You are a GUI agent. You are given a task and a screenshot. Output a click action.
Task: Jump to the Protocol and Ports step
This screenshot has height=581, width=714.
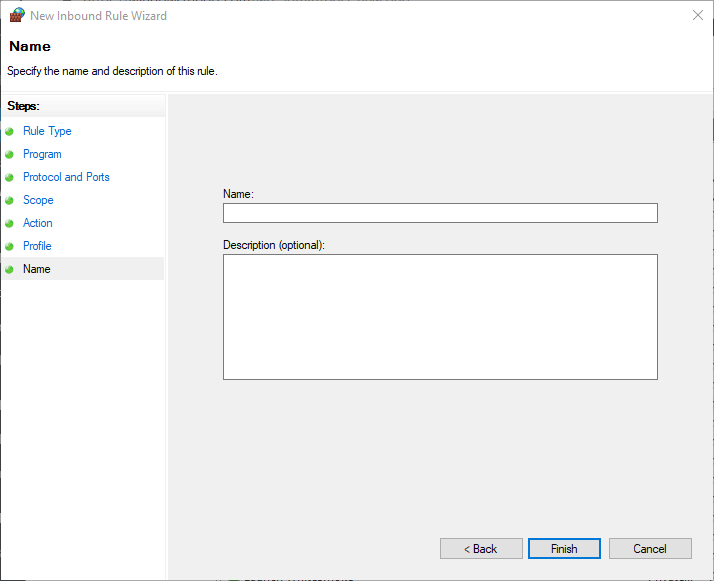66,177
